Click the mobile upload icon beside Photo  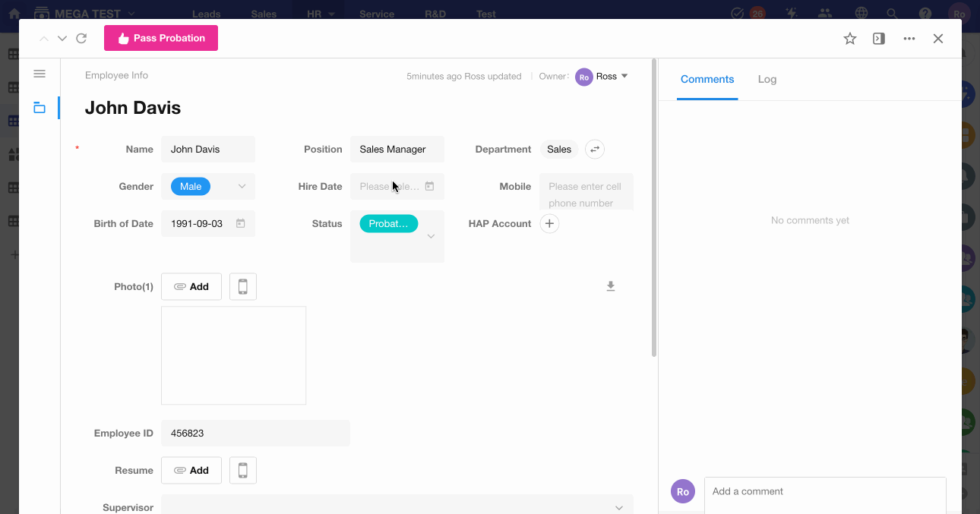point(243,287)
